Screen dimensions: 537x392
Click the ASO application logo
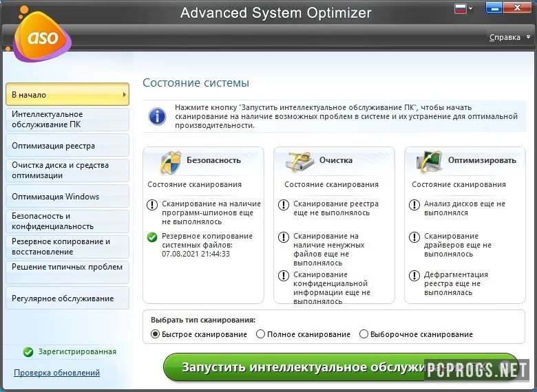pos(41,36)
